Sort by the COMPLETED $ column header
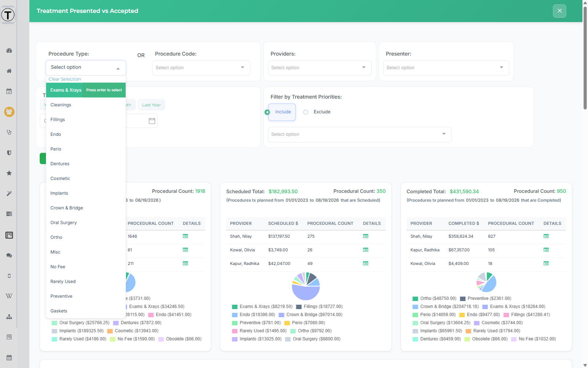Screen dimensions: 588x368 pos(464,223)
